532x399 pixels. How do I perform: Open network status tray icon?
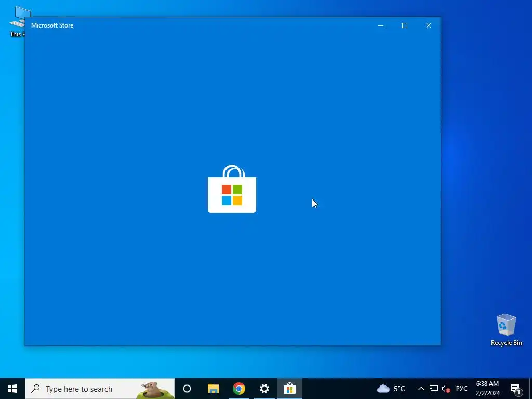[434, 389]
